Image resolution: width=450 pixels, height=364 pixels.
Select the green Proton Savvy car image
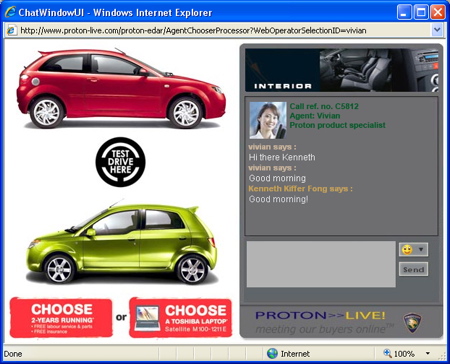[x=121, y=243]
